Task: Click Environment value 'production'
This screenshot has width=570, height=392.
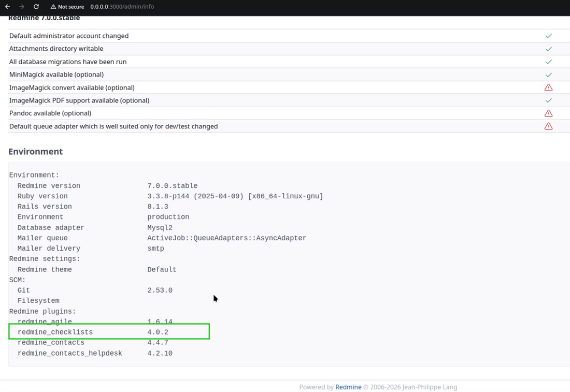Action: [x=168, y=217]
